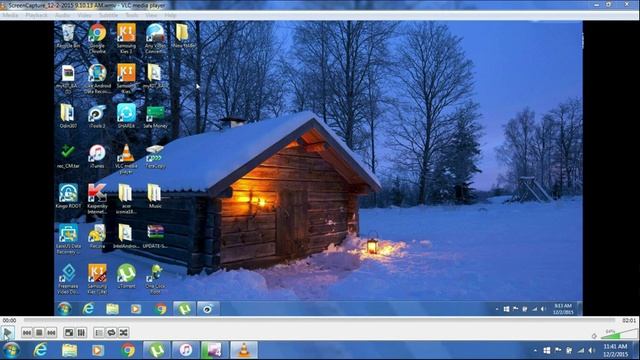The width and height of the screenshot is (640, 360).
Task: Open the Action Center flag in the bottom tray
Action: coord(558,350)
